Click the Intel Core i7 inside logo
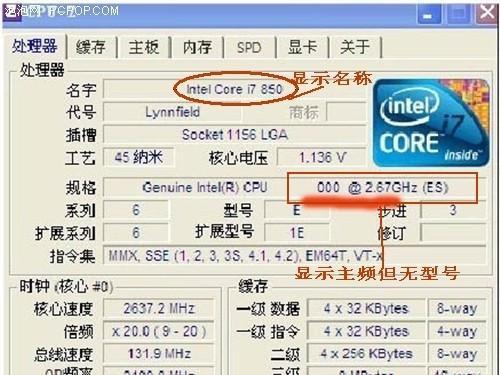Image resolution: width=500 pixels, height=375 pixels. pyautogui.click(x=431, y=123)
